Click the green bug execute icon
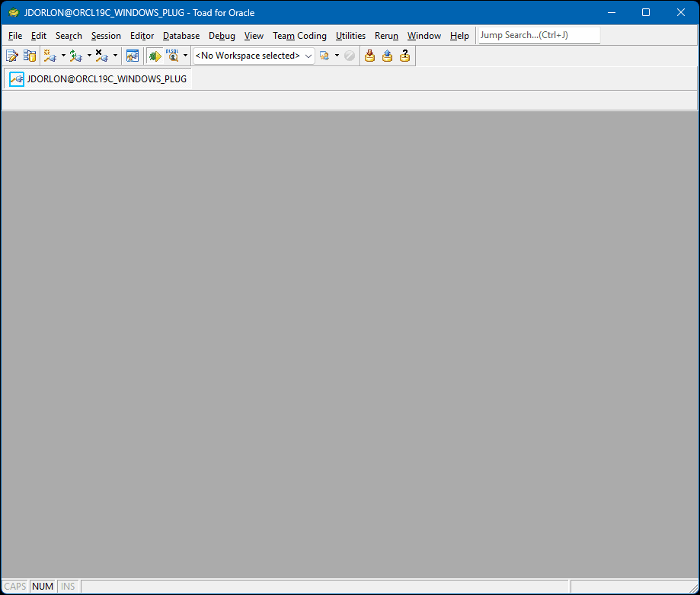700x595 pixels. [x=155, y=56]
